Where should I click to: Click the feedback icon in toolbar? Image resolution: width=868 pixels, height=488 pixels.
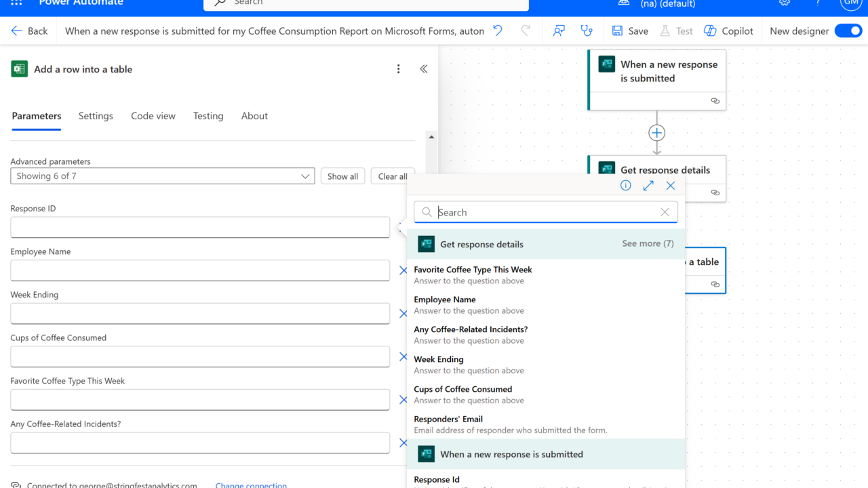[559, 30]
